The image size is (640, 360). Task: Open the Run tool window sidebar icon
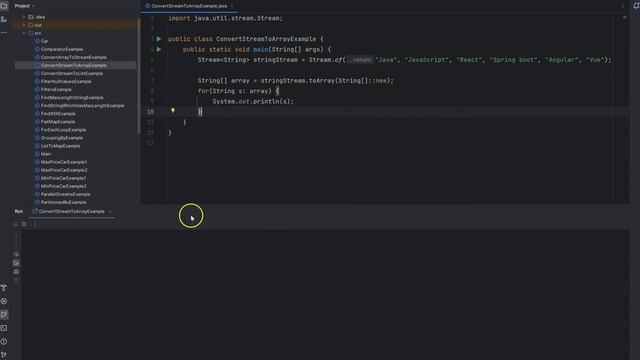(x=4, y=315)
